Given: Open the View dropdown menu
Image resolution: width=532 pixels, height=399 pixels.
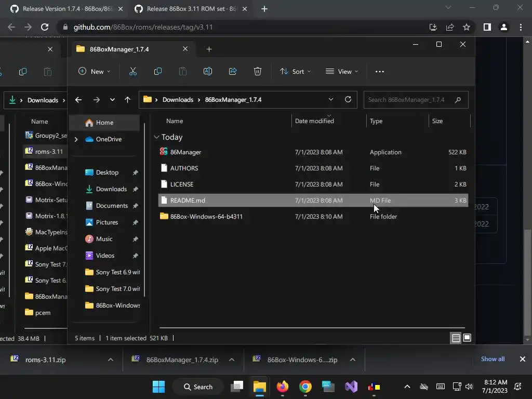Looking at the screenshot, I should point(342,72).
